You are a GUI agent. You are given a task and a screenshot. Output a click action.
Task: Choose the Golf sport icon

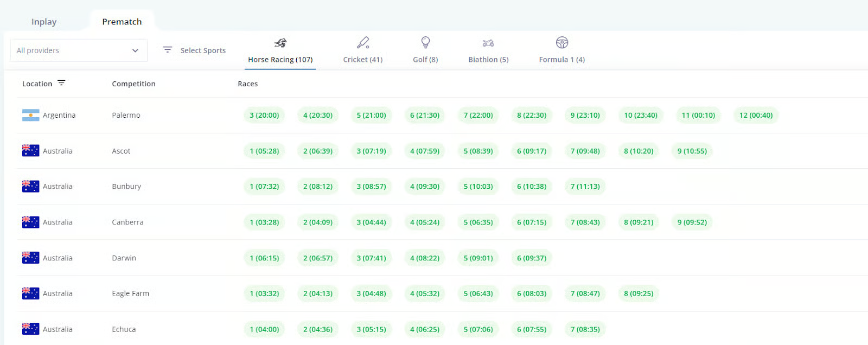(x=425, y=42)
